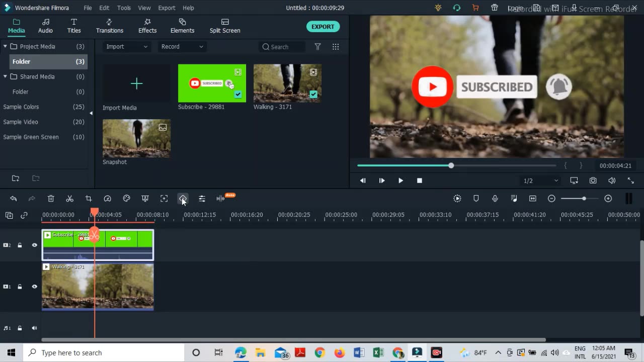Add a marker with the shield icon
Image resolution: width=644 pixels, height=362 pixels.
pos(476,199)
